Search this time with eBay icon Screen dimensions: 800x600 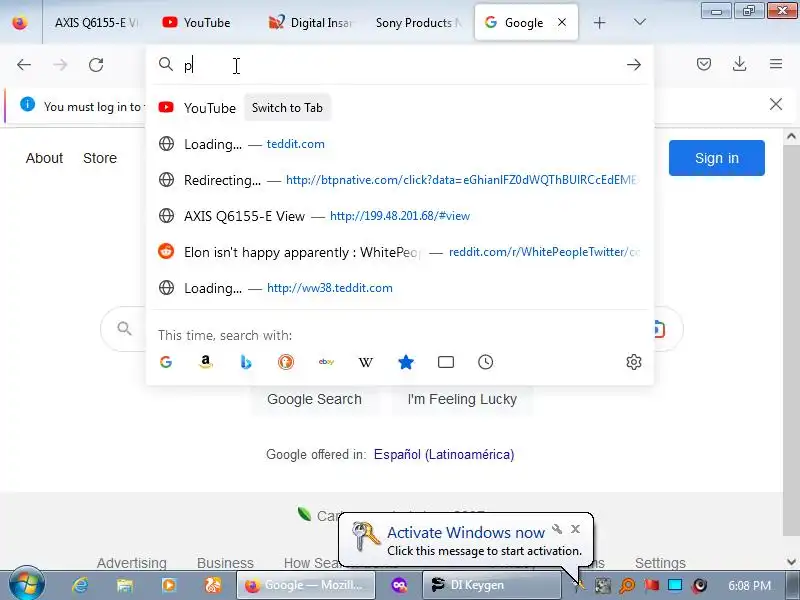(326, 362)
